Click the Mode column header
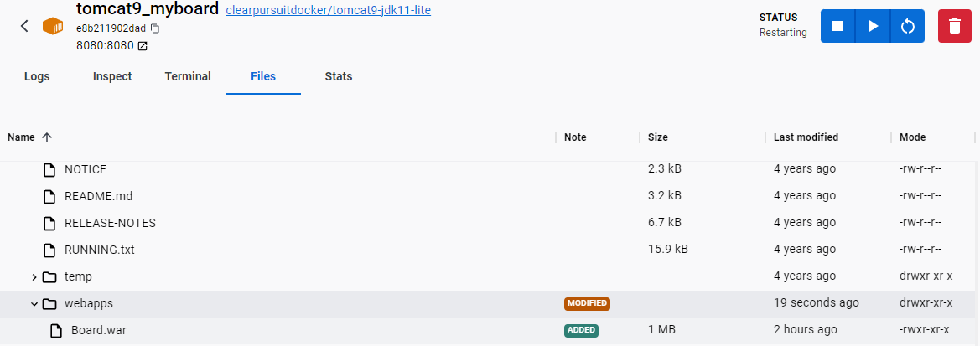 pyautogui.click(x=912, y=137)
